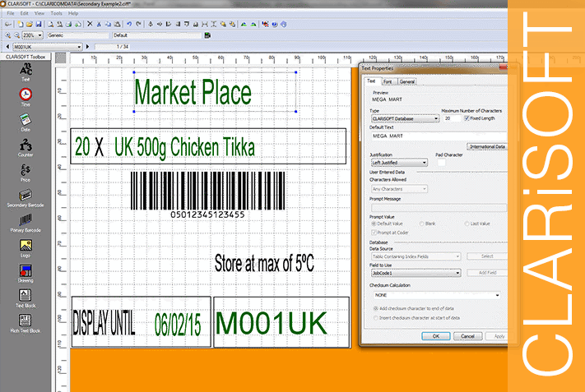Viewport: 585px width, 392px height.
Task: Select the Text Block tool
Action: click(x=26, y=298)
